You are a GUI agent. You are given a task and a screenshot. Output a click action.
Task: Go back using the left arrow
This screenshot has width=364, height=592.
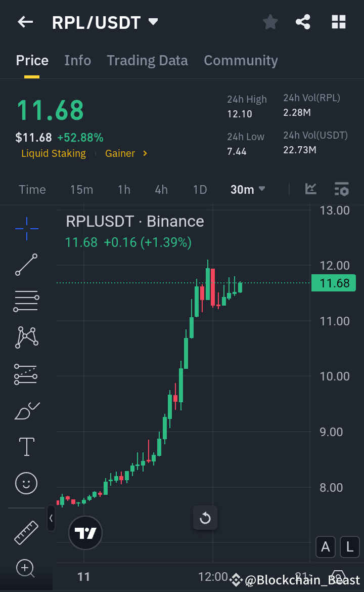coord(25,22)
